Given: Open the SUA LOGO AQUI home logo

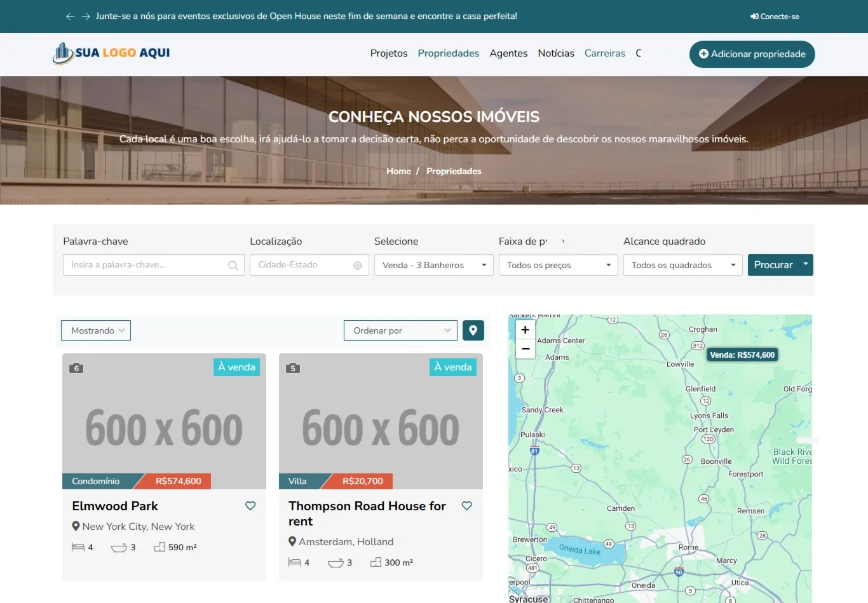Looking at the screenshot, I should (x=111, y=53).
